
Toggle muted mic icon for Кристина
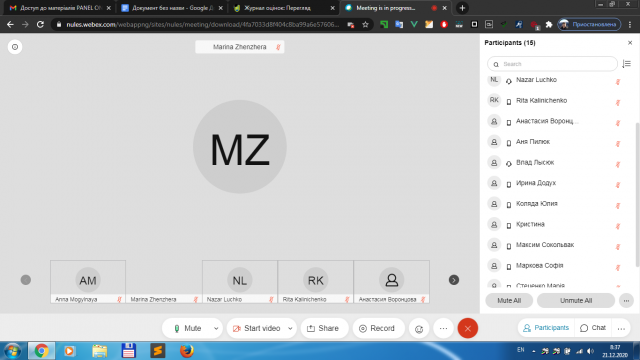coord(618,226)
